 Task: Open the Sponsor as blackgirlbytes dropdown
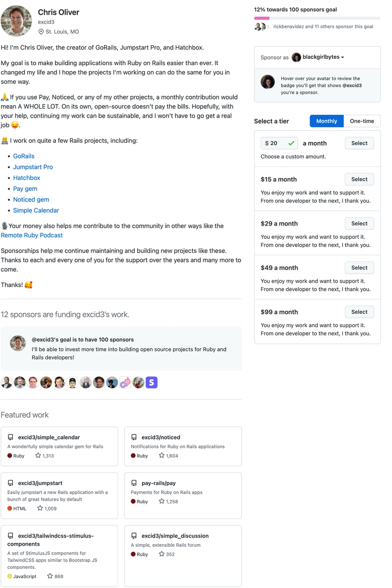pos(318,57)
